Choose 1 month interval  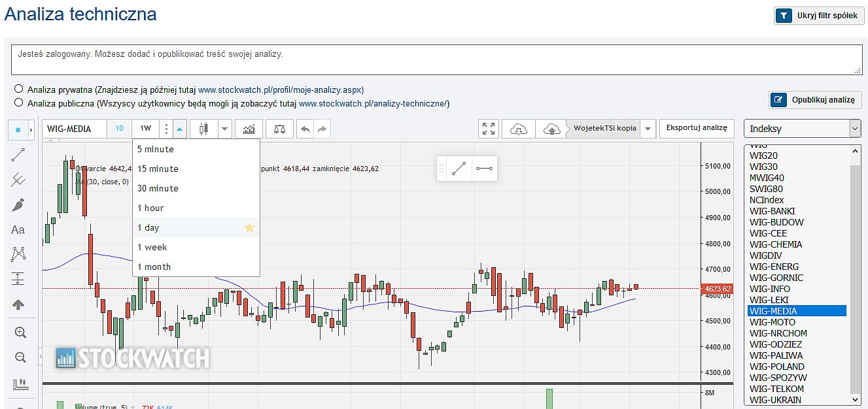(x=196, y=267)
